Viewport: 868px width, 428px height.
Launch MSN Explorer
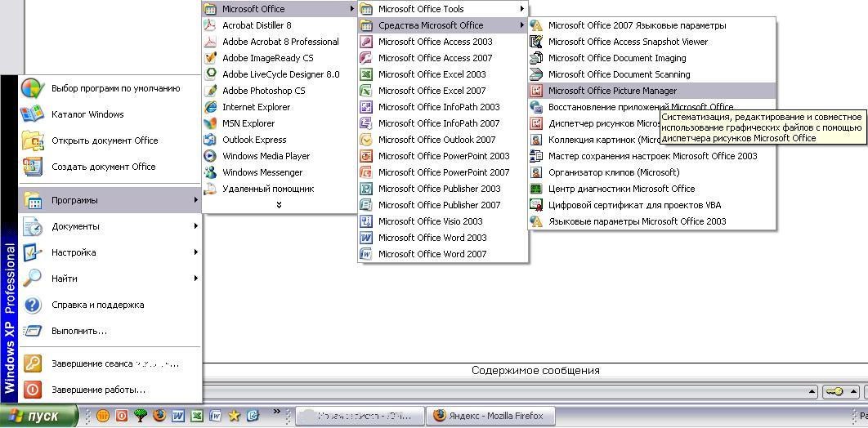(x=279, y=123)
